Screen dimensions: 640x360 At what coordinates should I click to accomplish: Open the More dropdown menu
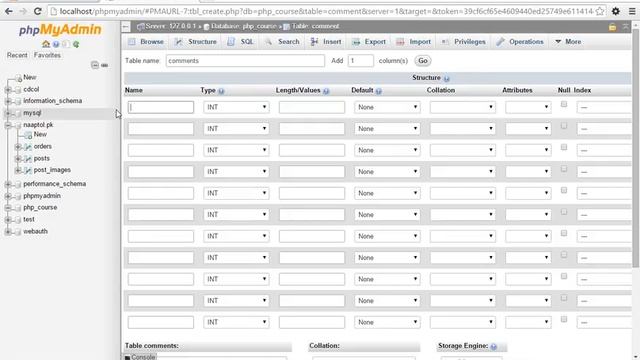tap(568, 42)
